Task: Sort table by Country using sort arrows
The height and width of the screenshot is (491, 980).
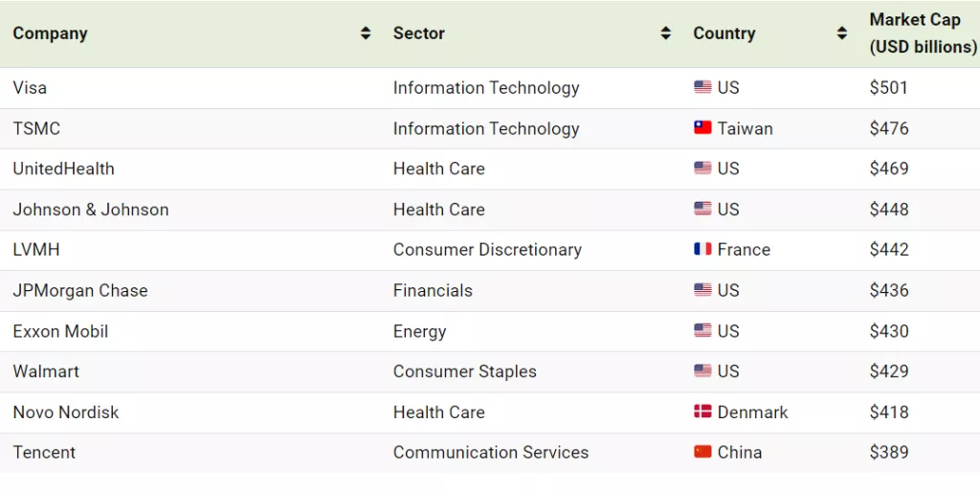Action: [842, 33]
